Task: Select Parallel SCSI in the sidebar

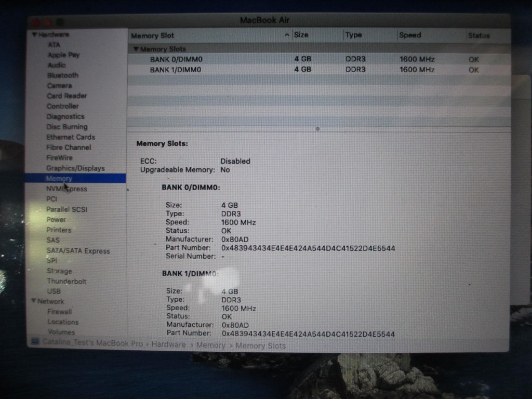Action: point(66,209)
